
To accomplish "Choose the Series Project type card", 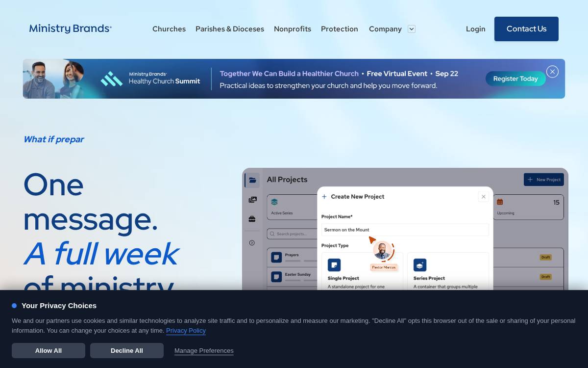I will click(448, 271).
